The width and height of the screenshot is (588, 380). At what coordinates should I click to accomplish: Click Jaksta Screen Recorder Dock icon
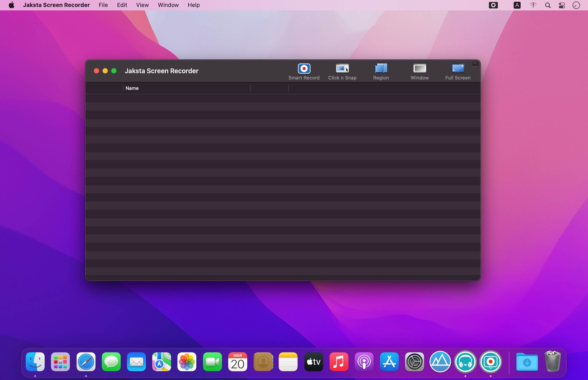(x=490, y=362)
